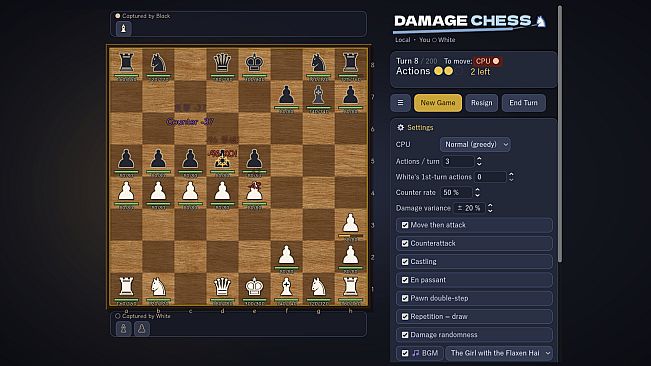Click the first pawn captured by White
Image resolution: width=651 pixels, height=366 pixels.
pyautogui.click(x=123, y=329)
